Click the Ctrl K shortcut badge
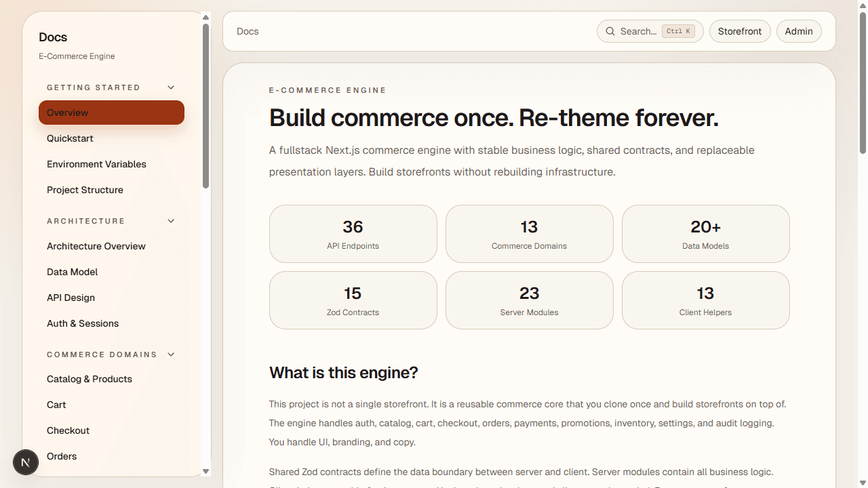 pos(679,31)
